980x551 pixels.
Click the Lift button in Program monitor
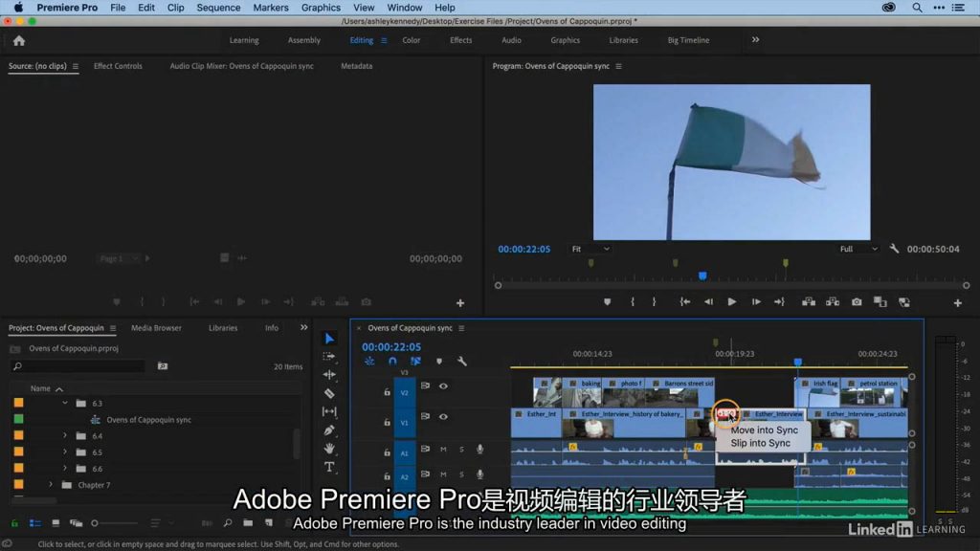(x=808, y=301)
